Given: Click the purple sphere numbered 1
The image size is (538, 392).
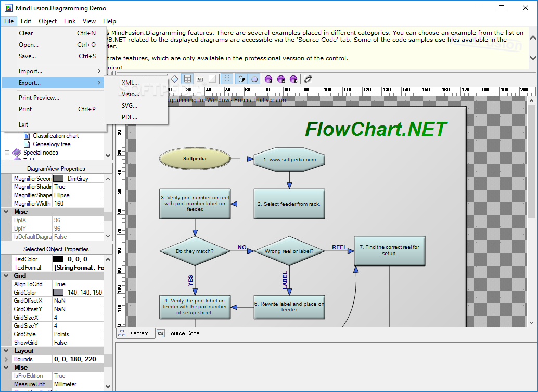Looking at the screenshot, I should (268, 79).
